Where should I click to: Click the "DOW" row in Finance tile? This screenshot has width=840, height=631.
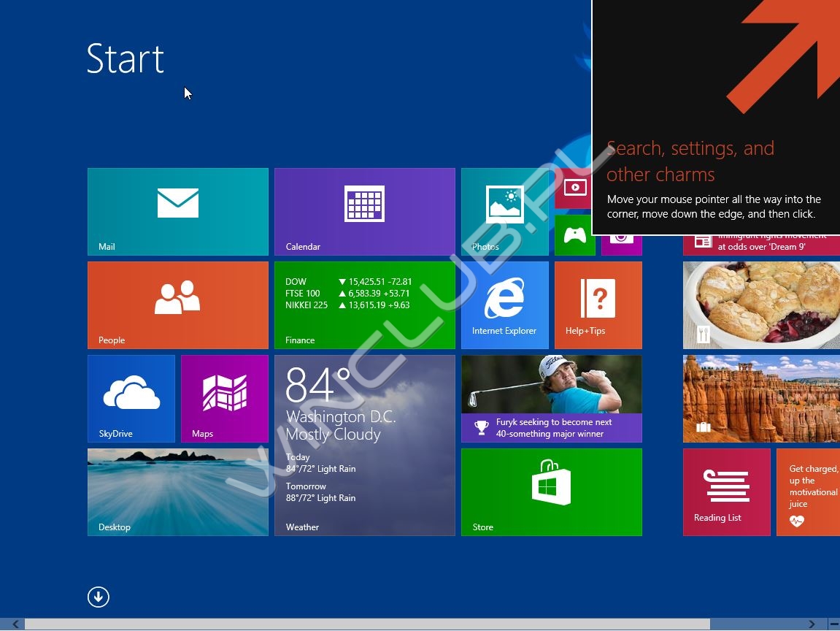coord(349,281)
